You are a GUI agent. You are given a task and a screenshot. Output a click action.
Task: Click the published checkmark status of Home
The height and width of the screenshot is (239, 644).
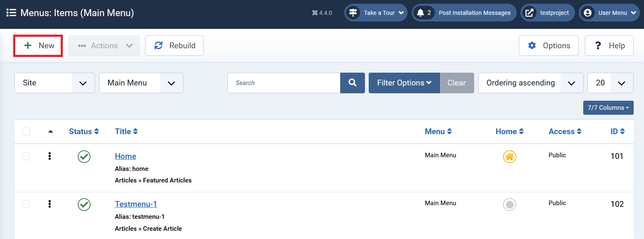pos(84,156)
